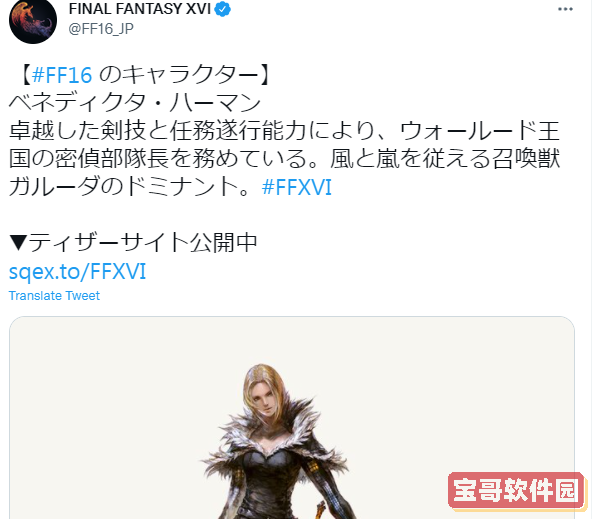Click the @FF16_JP handle
This screenshot has width=592, height=519.
coord(101,29)
